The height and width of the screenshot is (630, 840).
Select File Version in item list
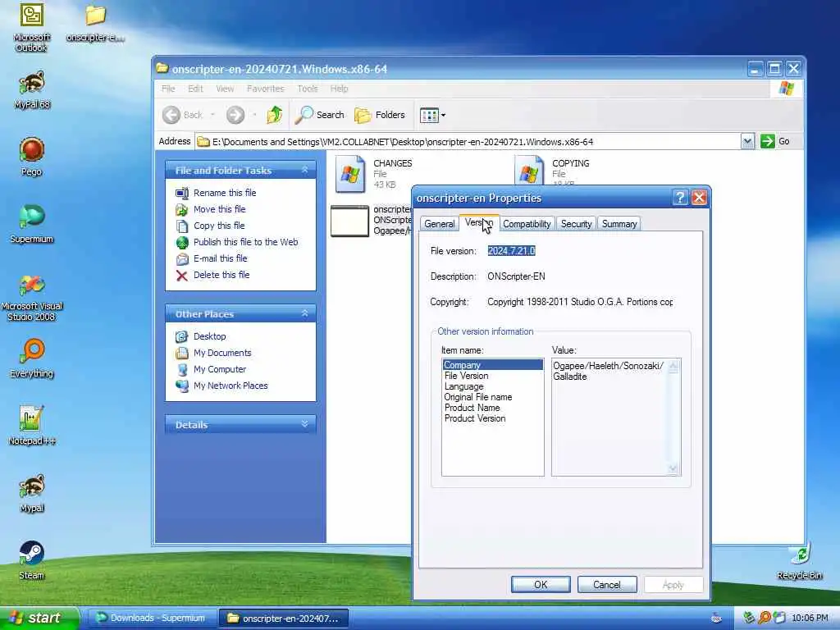point(466,376)
